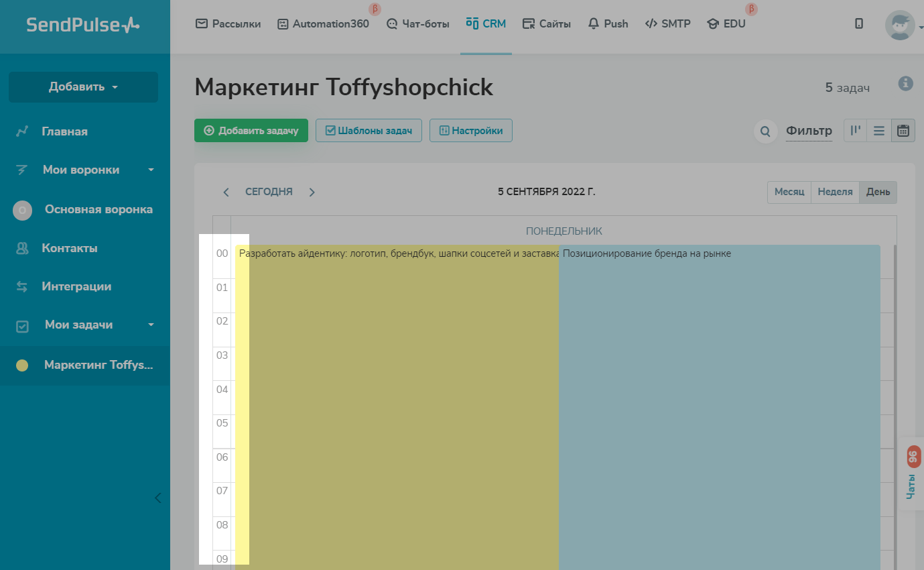Viewport: 924px width, 570px height.
Task: Click the ПОНЕДЕЛЬНИК day header
Action: 564,231
